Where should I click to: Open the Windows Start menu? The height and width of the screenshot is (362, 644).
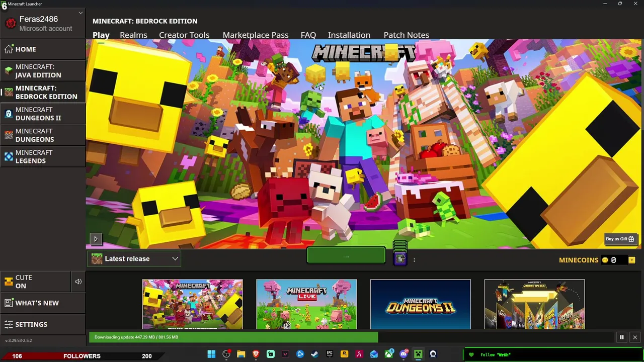[211, 354]
